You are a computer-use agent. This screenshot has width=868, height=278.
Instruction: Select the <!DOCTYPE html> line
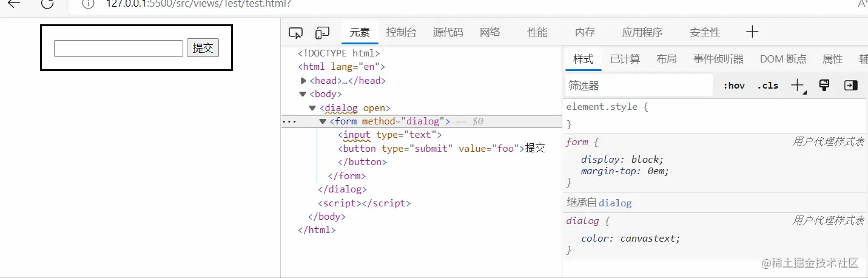coord(338,53)
